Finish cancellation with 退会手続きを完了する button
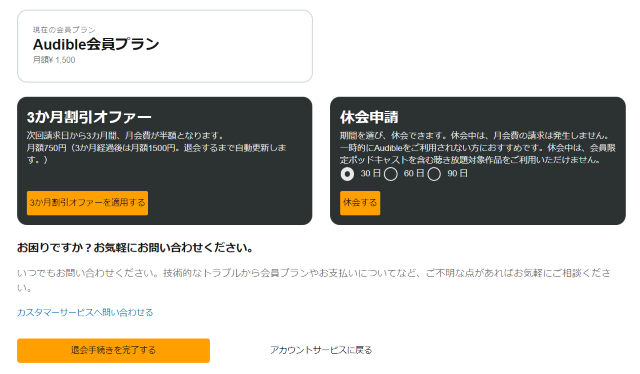Image resolution: width=640 pixels, height=374 pixels. pos(113,351)
